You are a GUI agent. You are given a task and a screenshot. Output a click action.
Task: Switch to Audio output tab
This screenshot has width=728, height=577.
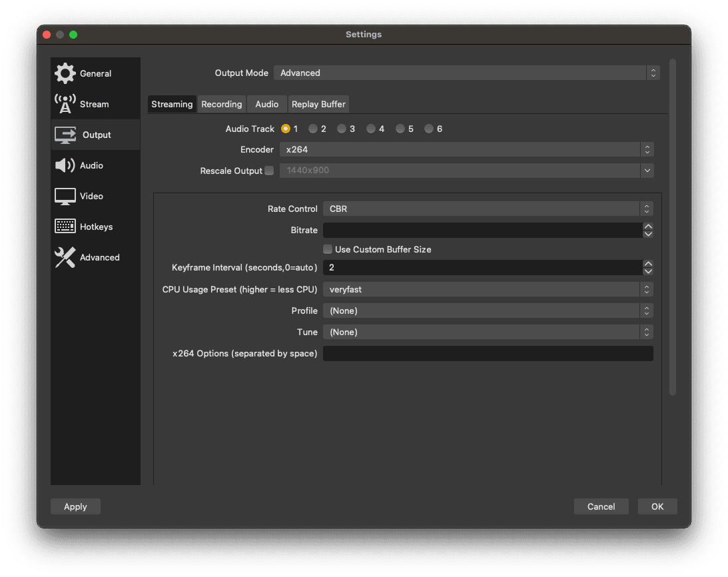pos(267,104)
